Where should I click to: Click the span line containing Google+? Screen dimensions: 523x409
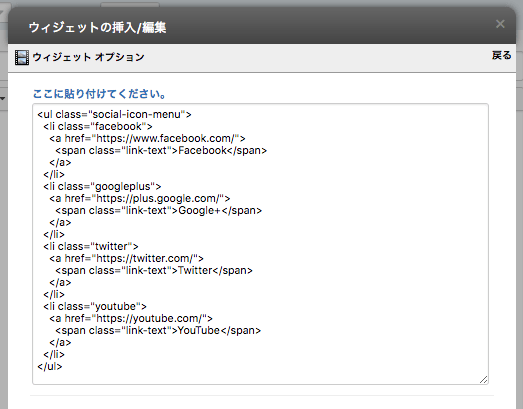point(159,211)
